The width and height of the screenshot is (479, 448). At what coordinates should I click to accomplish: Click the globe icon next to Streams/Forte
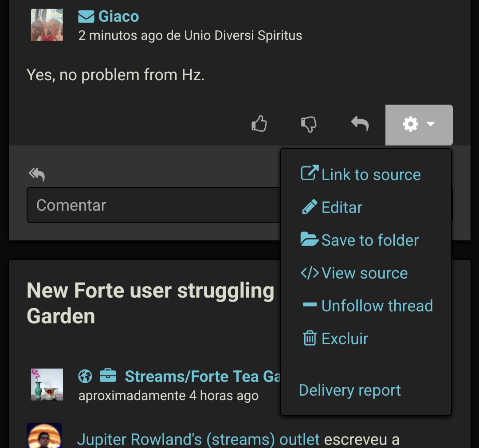(85, 376)
